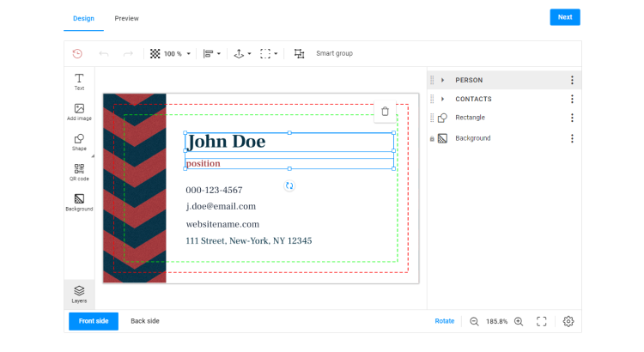Image resolution: width=644 pixels, height=352 pixels.
Task: Open the ordering dropdown arrow
Action: pos(249,54)
